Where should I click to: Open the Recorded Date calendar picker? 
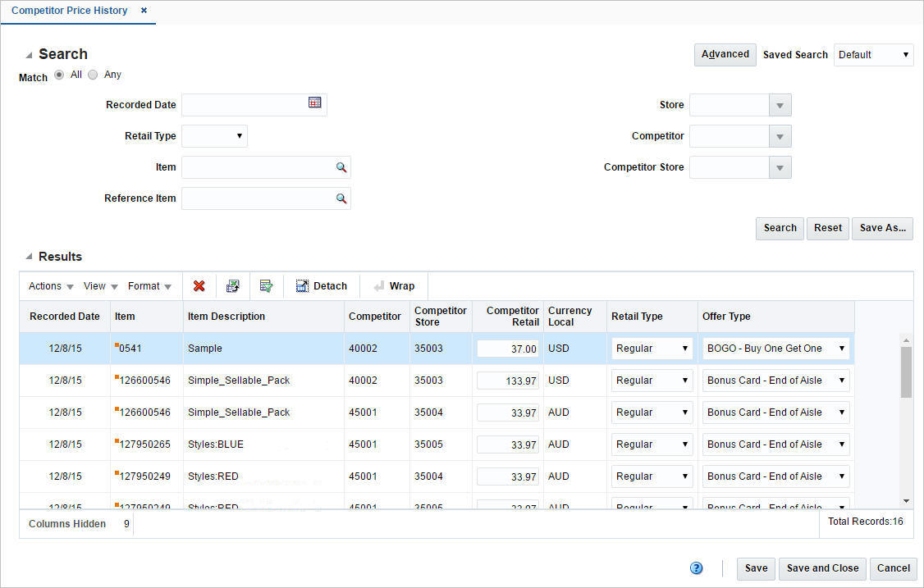pyautogui.click(x=315, y=104)
